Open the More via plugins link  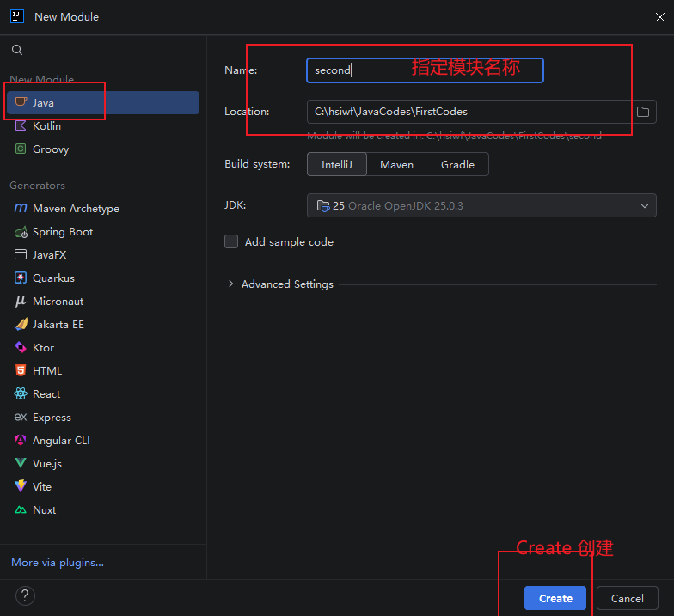(58, 562)
